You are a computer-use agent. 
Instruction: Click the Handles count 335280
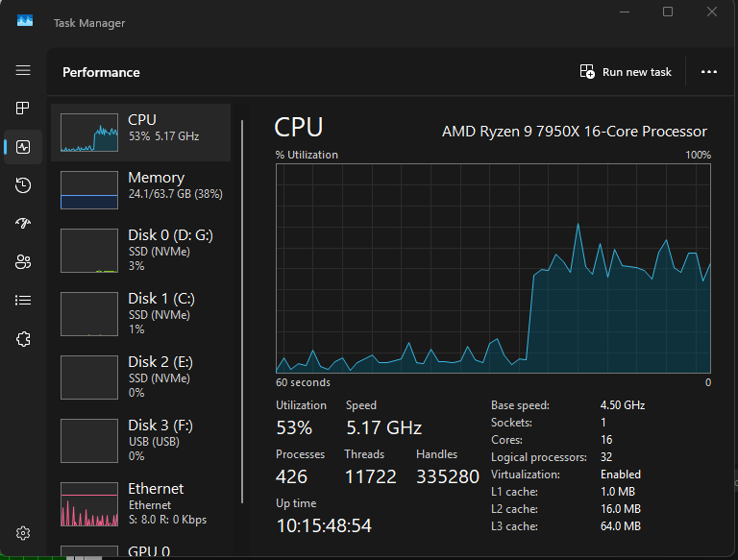pos(448,476)
